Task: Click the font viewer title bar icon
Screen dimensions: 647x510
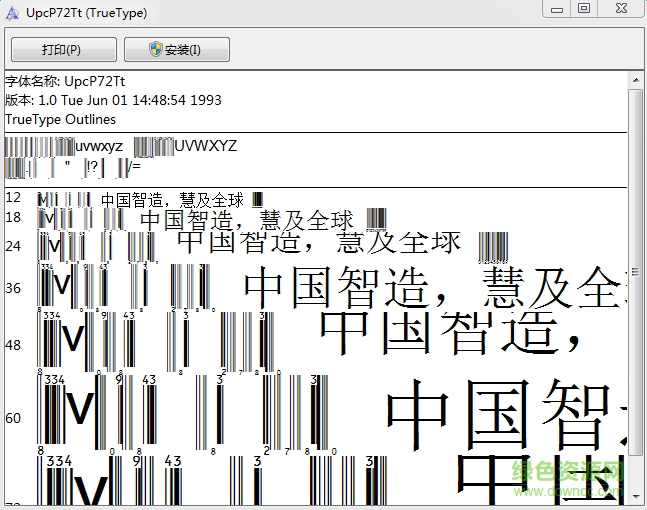Action: click(x=12, y=13)
